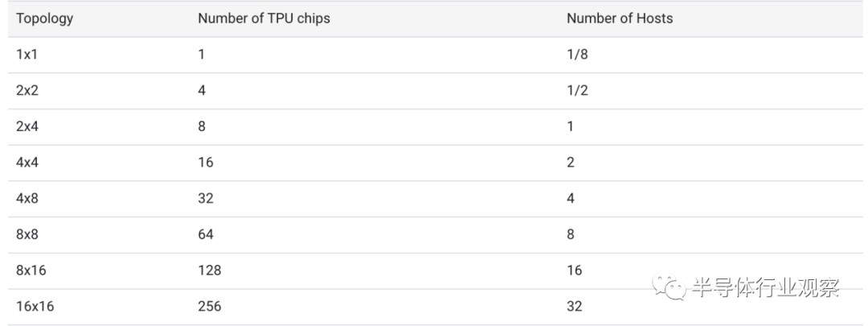This screenshot has width=868, height=326.
Task: Click the Number of TPU chips header
Action: [264, 19]
